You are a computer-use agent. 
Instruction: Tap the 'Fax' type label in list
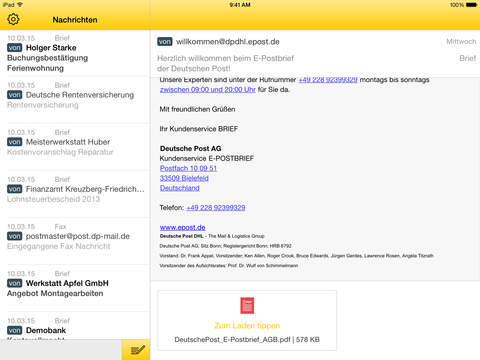pyautogui.click(x=60, y=227)
